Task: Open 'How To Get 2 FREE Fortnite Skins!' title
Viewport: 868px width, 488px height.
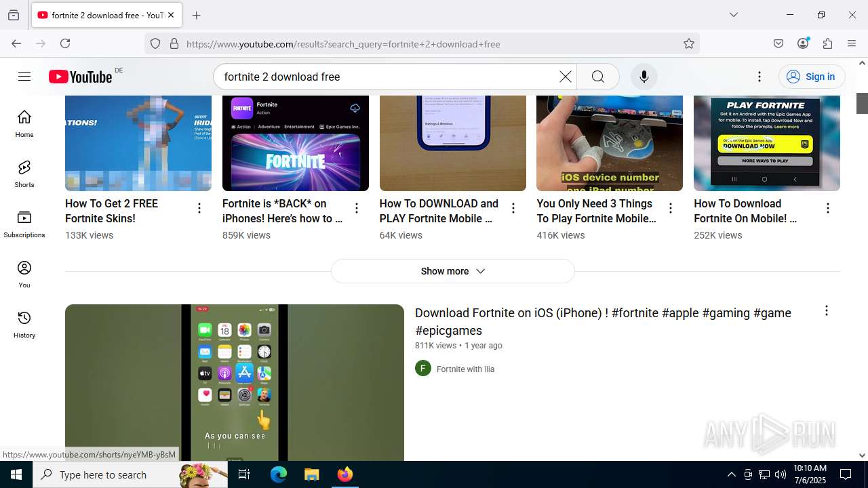Action: (x=111, y=211)
